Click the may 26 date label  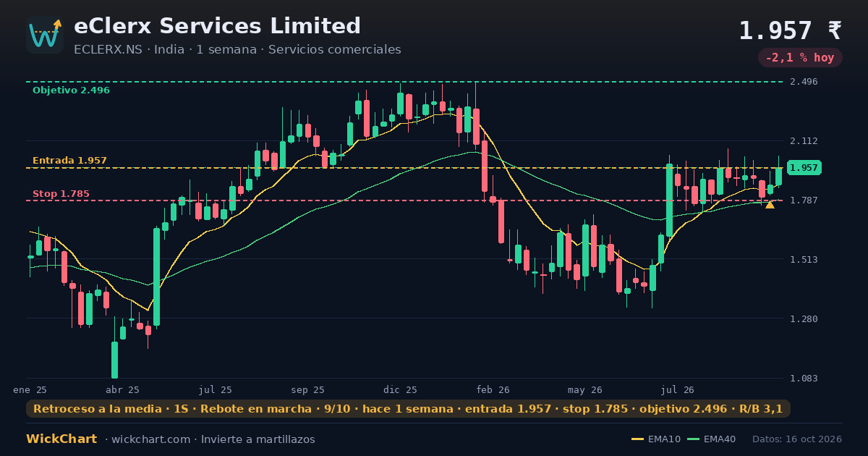(585, 390)
